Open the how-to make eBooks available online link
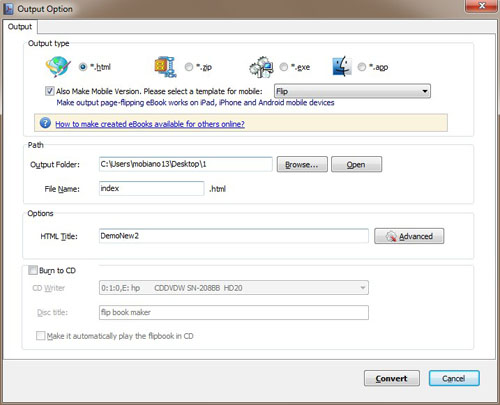 coord(150,124)
